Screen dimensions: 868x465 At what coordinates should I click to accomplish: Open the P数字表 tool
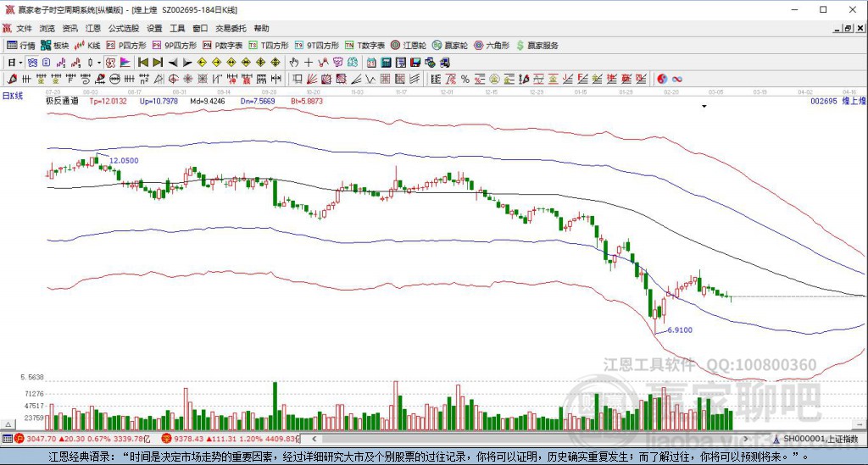point(223,46)
